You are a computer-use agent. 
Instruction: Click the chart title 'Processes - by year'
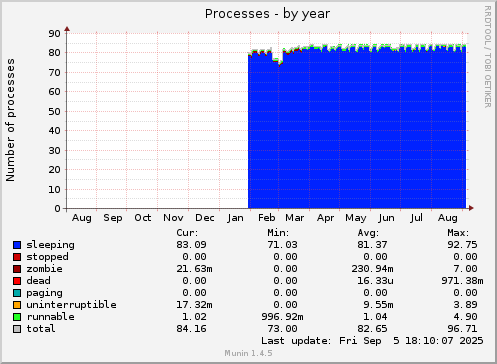click(267, 14)
